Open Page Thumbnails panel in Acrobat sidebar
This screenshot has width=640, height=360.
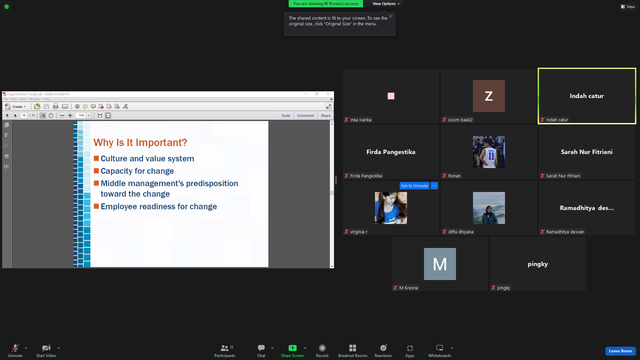tap(7, 125)
